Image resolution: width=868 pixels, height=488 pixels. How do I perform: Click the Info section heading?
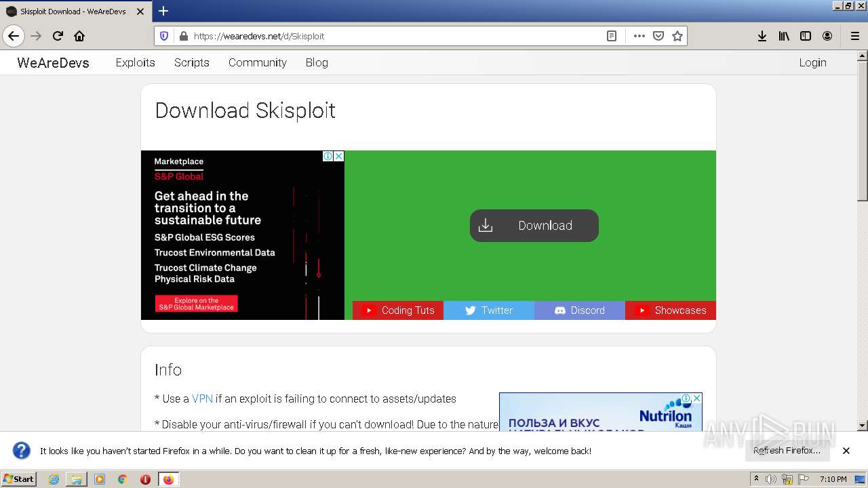[168, 369]
